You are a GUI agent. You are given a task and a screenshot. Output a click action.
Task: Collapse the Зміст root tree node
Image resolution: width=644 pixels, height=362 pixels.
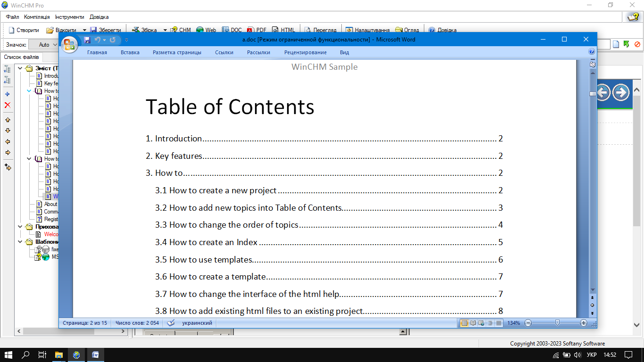pos(21,68)
